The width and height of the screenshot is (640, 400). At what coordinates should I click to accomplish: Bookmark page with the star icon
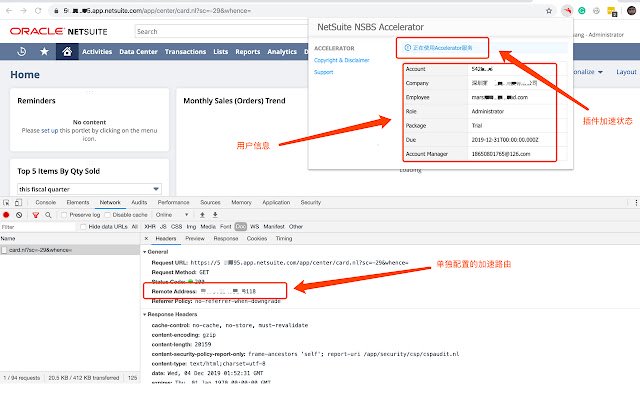coord(549,11)
